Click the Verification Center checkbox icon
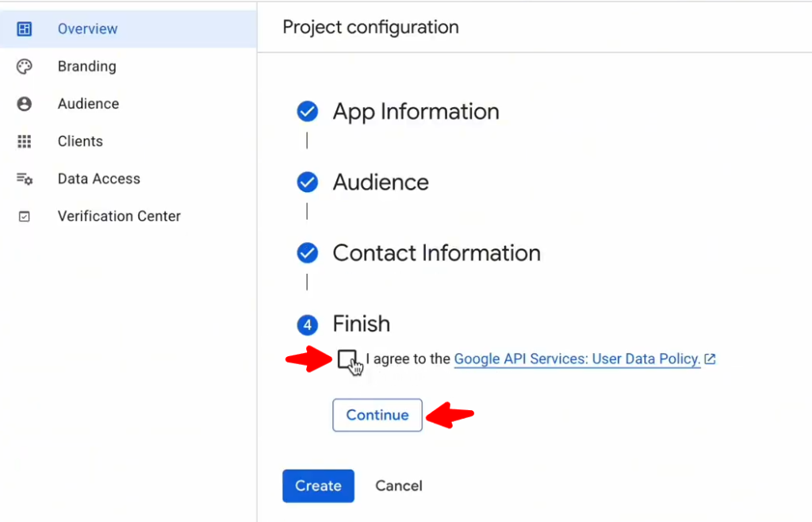This screenshot has height=522, width=812. click(25, 217)
